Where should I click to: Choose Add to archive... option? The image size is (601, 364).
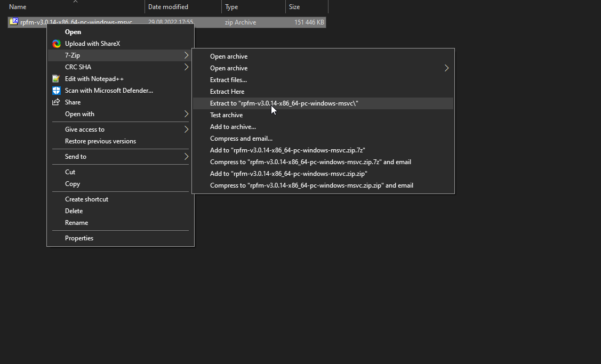[x=323, y=127]
